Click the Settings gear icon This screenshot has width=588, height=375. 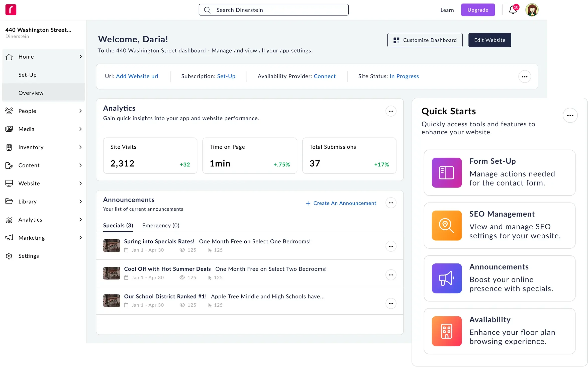coord(9,256)
